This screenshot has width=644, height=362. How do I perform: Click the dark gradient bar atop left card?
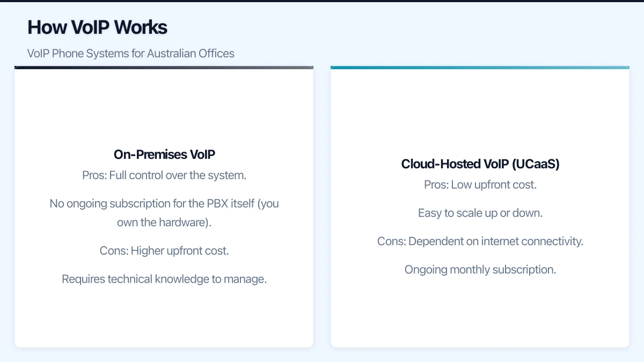point(164,68)
